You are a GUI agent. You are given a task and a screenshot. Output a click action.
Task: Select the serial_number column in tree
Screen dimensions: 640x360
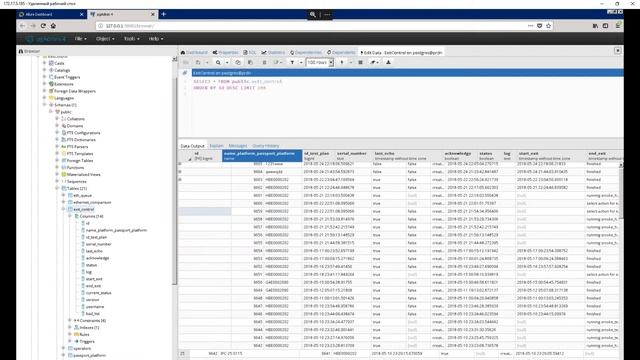[98, 244]
